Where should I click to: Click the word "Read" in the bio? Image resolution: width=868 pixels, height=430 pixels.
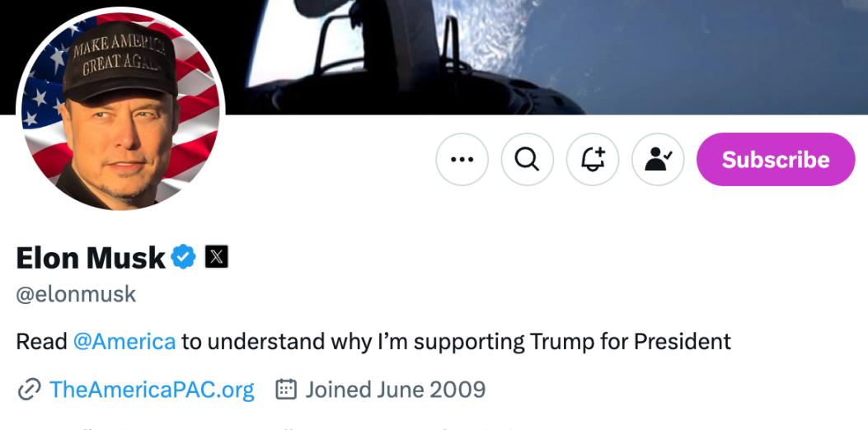pos(41,341)
